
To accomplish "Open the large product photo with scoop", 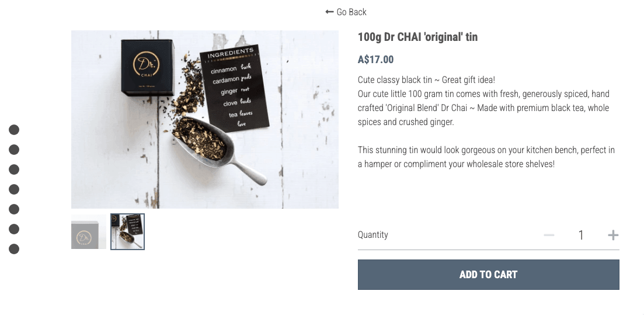I will pos(204,119).
